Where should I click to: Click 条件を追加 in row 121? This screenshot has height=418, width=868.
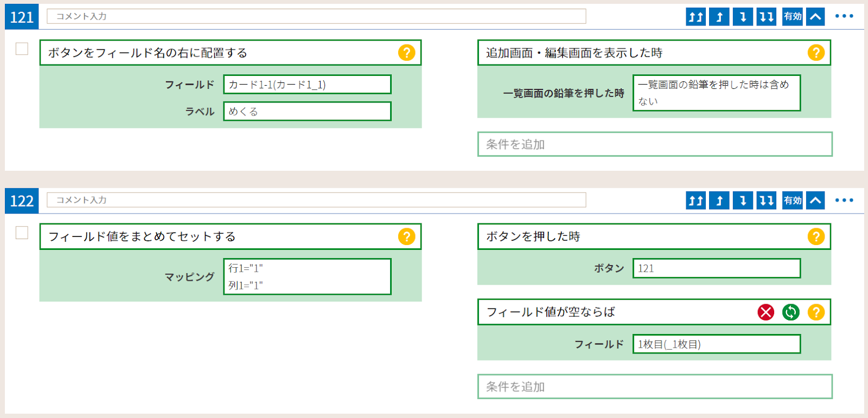tap(655, 144)
